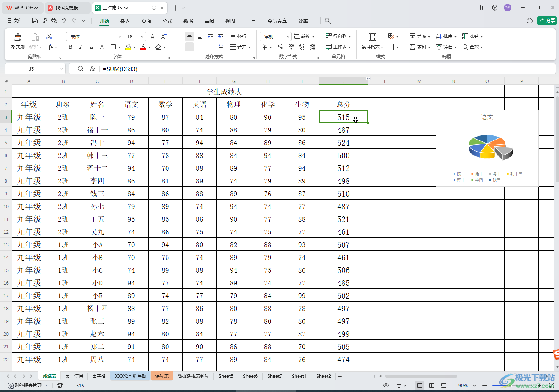Screen dimensions: 559x392
Task: Click the thousands separator icon
Action: 291,47
